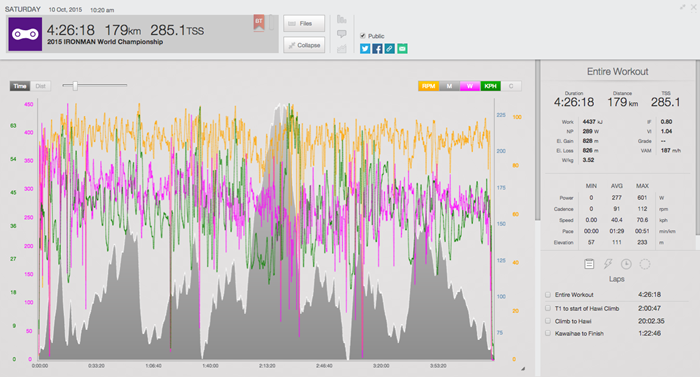Open the bar chart analysis icon
This screenshot has height=377, width=700.
[342, 19]
